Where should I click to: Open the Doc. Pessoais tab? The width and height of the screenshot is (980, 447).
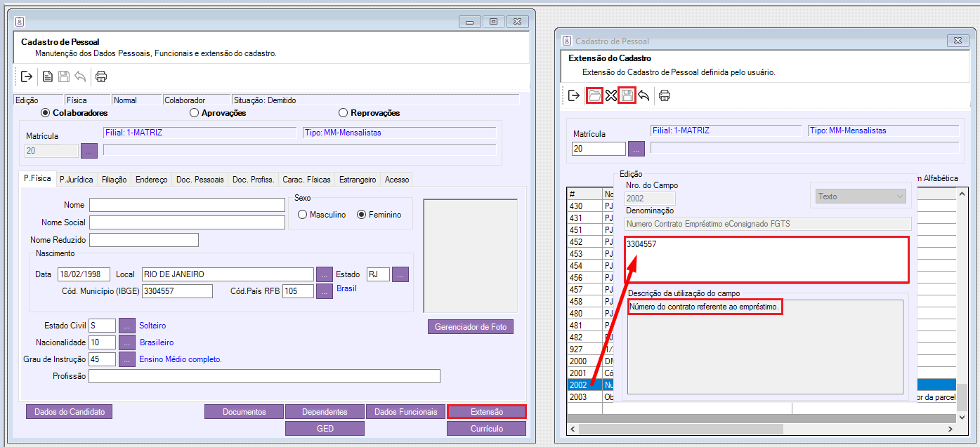pyautogui.click(x=200, y=180)
